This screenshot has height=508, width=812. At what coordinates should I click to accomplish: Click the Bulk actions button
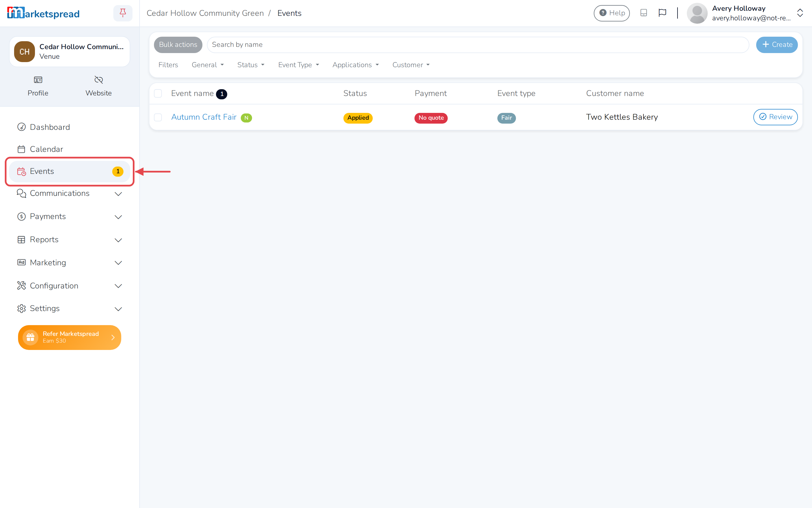click(x=178, y=45)
